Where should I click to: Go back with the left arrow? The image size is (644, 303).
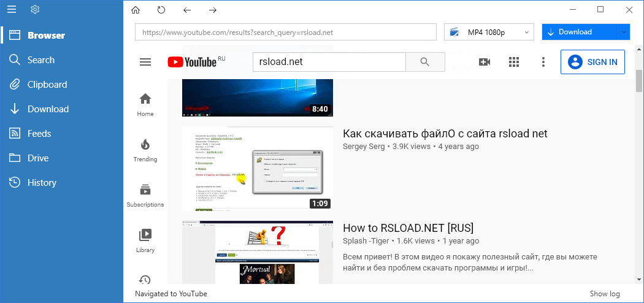tap(187, 10)
